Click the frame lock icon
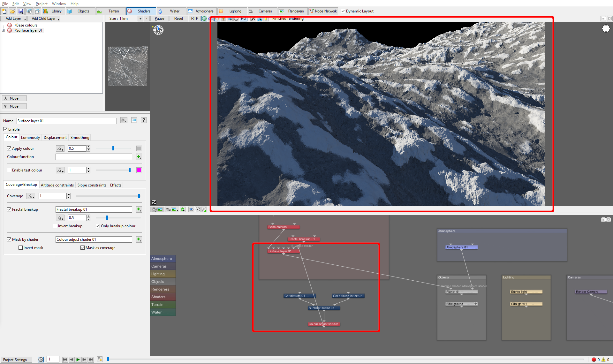The height and width of the screenshot is (364, 613). (x=99, y=360)
